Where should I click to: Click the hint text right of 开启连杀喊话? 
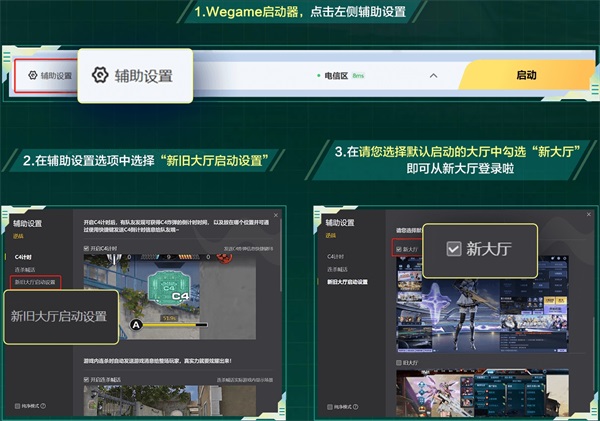245,380
